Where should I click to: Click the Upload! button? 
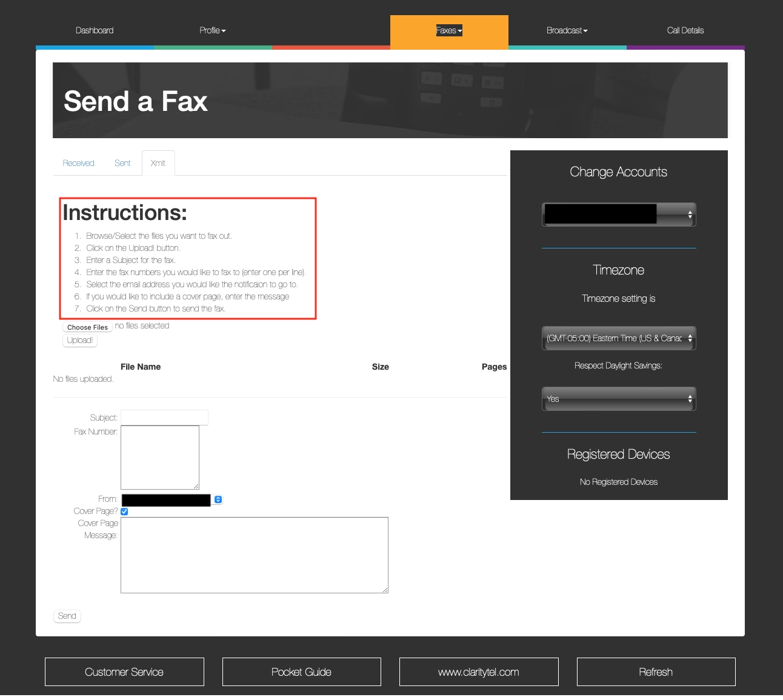coord(80,341)
